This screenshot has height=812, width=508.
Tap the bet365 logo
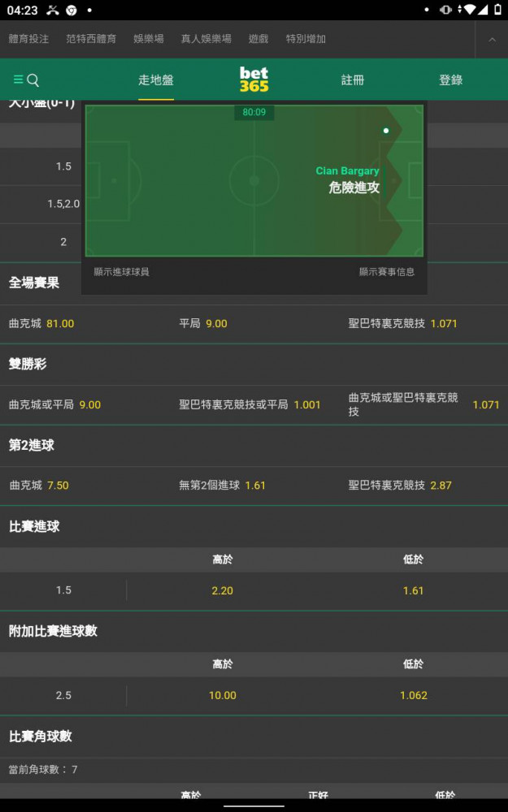(254, 80)
